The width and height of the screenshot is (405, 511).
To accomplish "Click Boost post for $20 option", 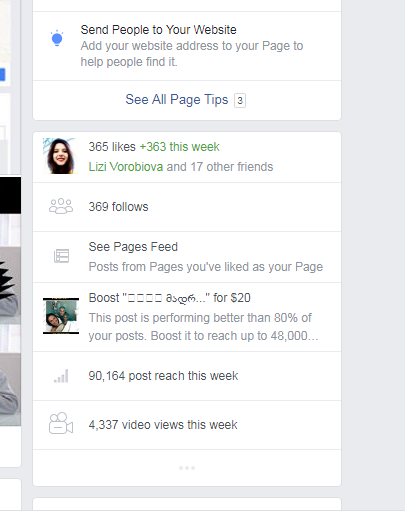I will tap(169, 298).
